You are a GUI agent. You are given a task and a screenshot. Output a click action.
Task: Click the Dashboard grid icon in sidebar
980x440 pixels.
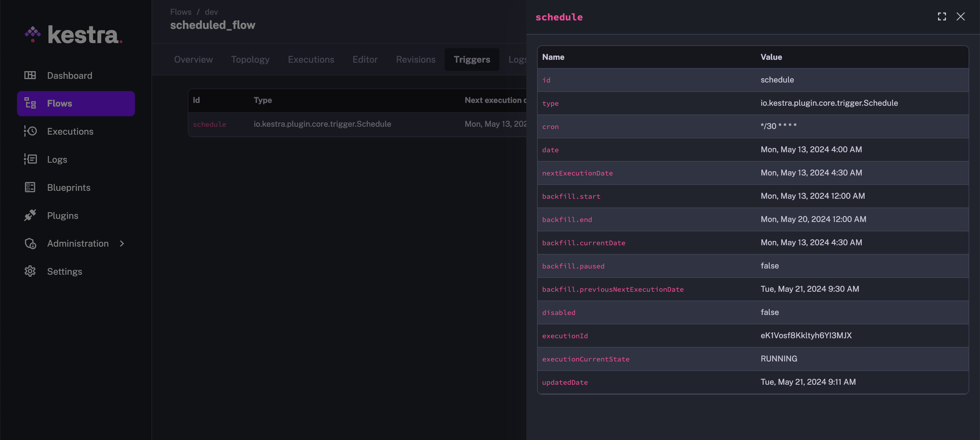30,75
